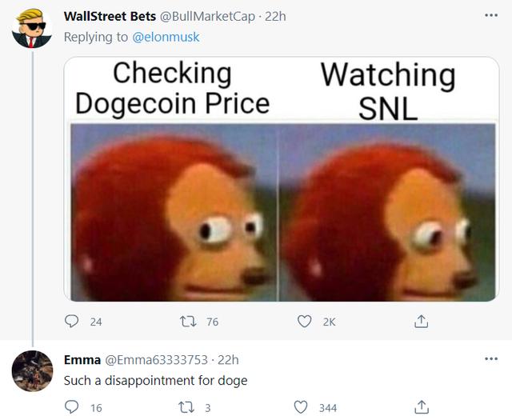Open Emma's profile name
Image resolution: width=512 pixels, height=420 pixels.
coord(82,359)
